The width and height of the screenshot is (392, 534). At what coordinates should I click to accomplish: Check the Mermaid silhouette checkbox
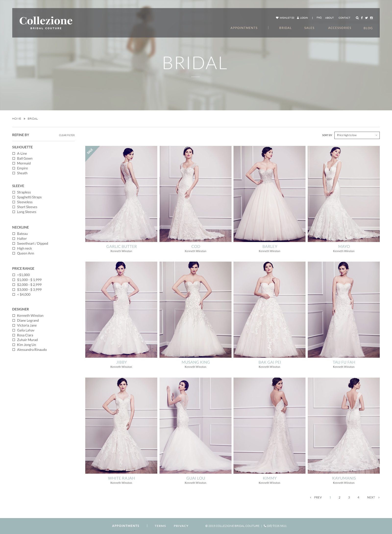tap(14, 163)
